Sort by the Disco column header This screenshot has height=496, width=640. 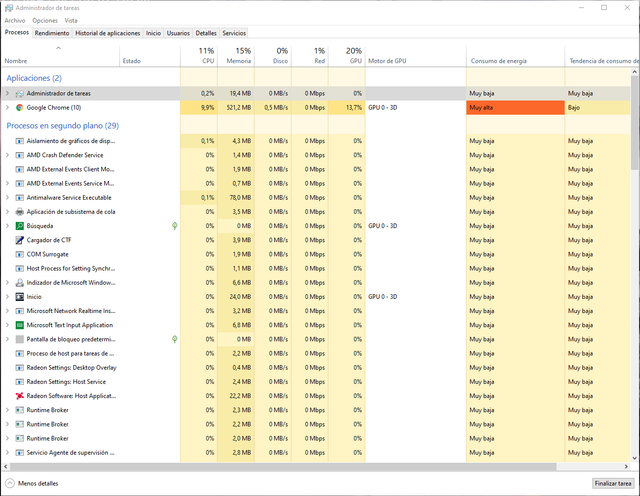(273, 56)
